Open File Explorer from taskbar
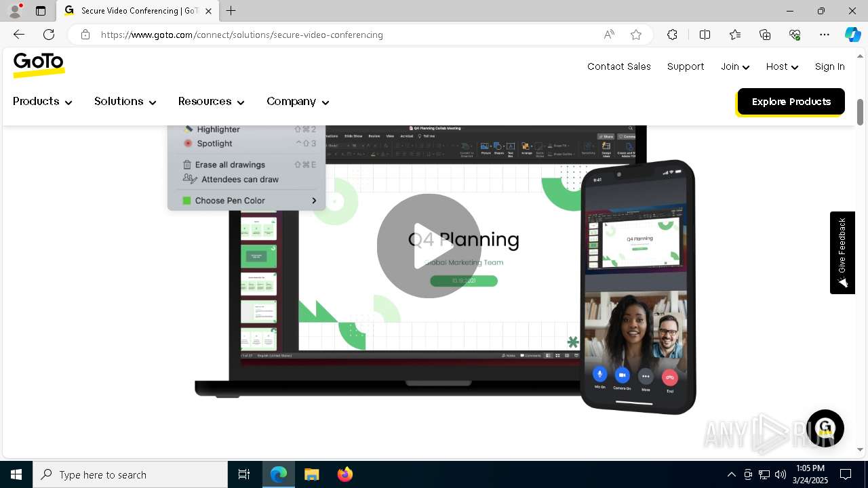 311,474
